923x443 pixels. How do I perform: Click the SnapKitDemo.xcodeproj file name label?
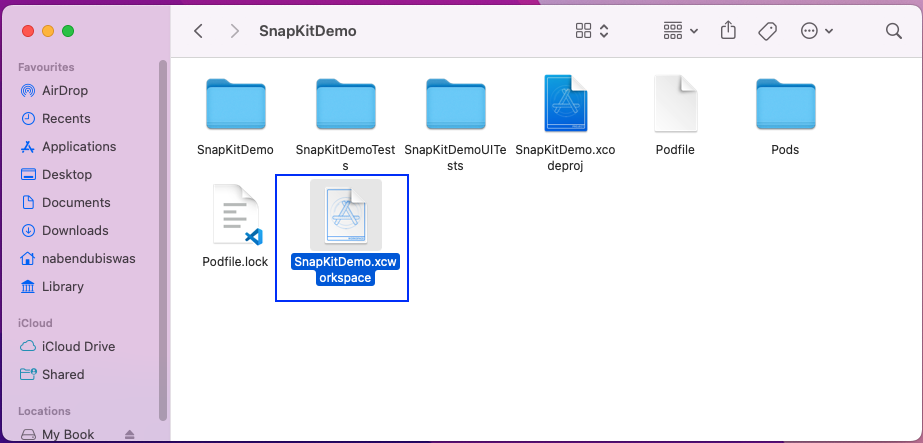coord(565,158)
